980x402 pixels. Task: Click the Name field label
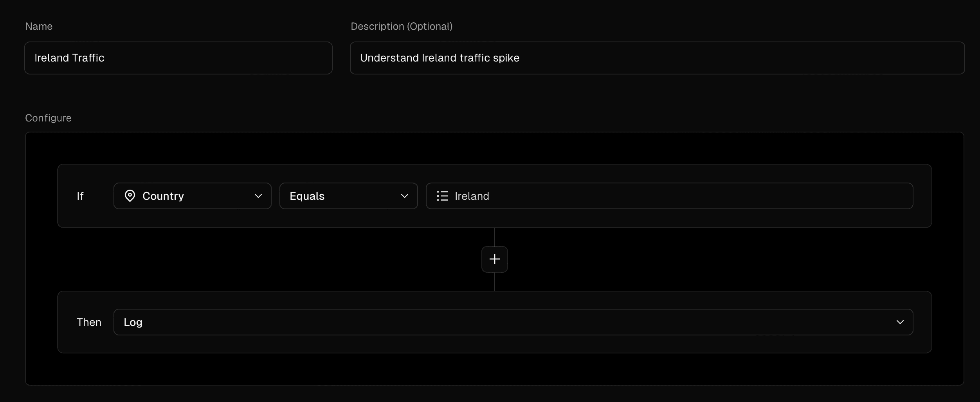[39, 26]
